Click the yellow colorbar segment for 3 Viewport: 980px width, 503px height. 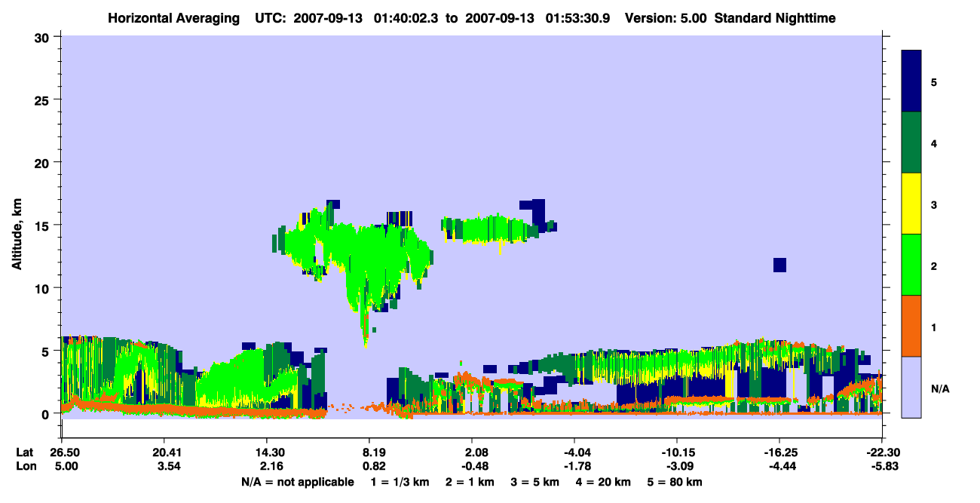[x=911, y=204]
